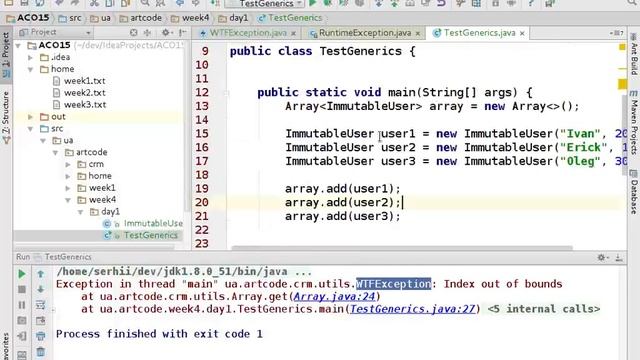Stop the running process in Run panel

pos(22,289)
